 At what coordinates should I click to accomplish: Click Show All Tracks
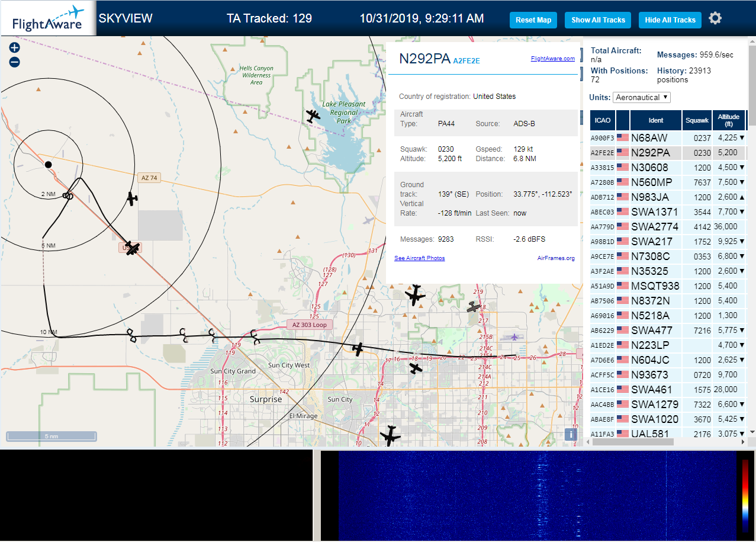click(598, 20)
